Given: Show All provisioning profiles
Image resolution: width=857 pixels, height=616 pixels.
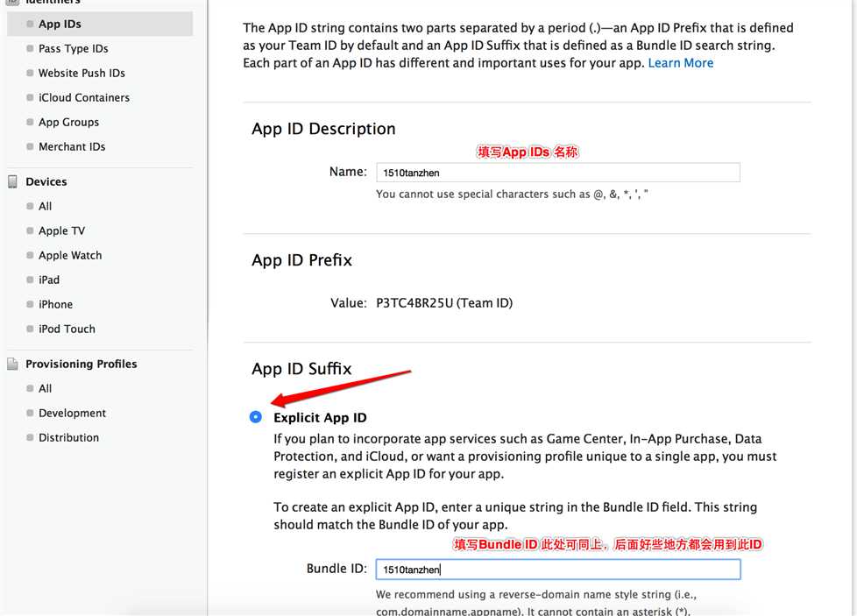Looking at the screenshot, I should (x=45, y=389).
